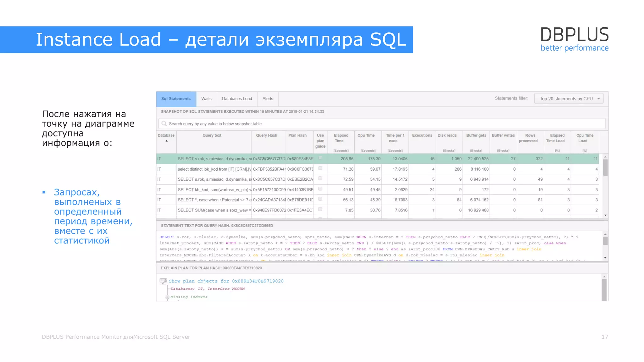Click the search magnifier icon
Image resolution: width=644 pixels, height=362 pixels.
164,123
